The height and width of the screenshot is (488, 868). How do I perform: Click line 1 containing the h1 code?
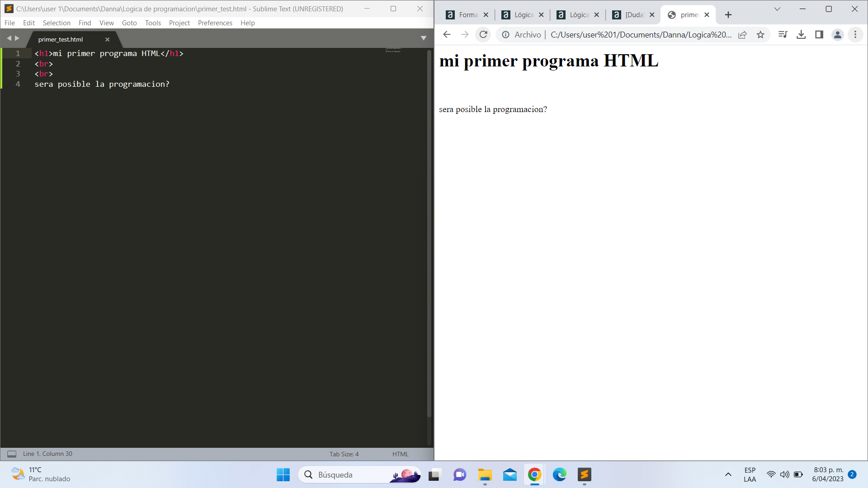coord(109,53)
